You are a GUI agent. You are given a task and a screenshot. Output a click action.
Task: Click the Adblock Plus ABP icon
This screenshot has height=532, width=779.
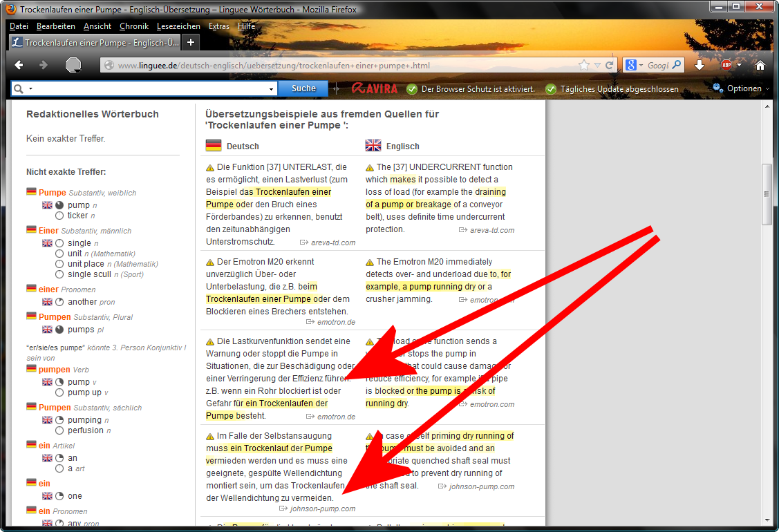[726, 65]
